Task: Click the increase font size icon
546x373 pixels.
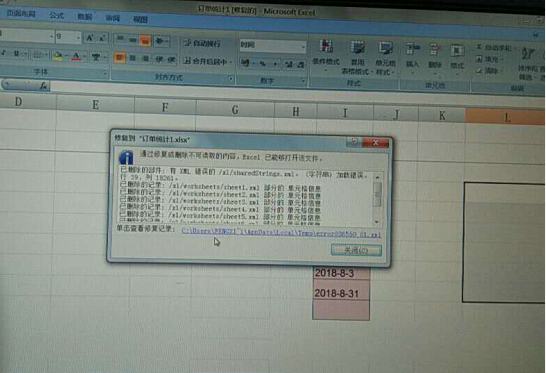Action: [90, 38]
